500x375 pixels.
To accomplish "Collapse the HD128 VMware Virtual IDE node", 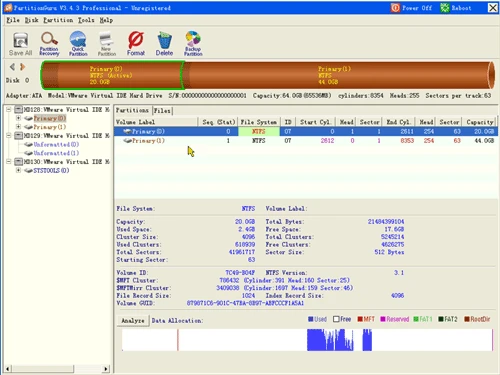I will [9, 109].
